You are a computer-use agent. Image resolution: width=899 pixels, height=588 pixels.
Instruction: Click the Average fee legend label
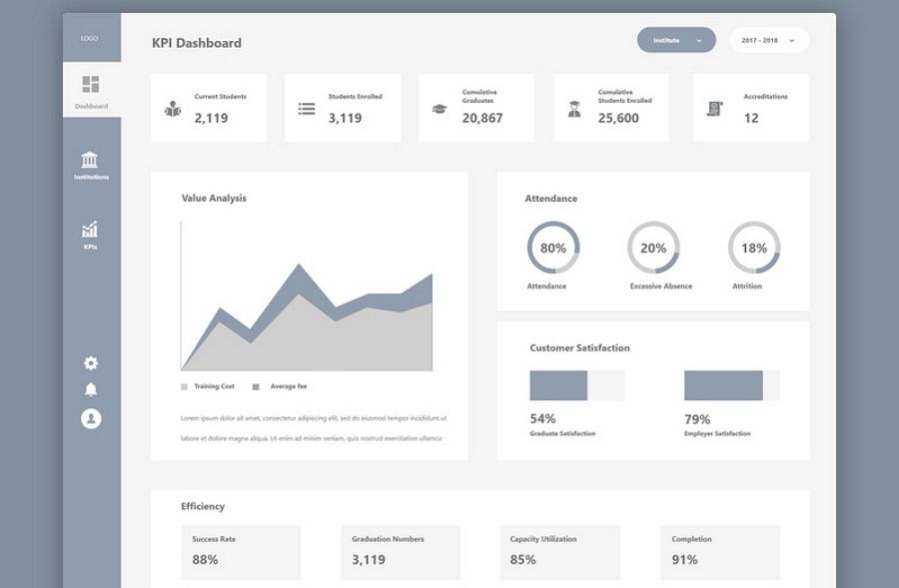tap(289, 387)
